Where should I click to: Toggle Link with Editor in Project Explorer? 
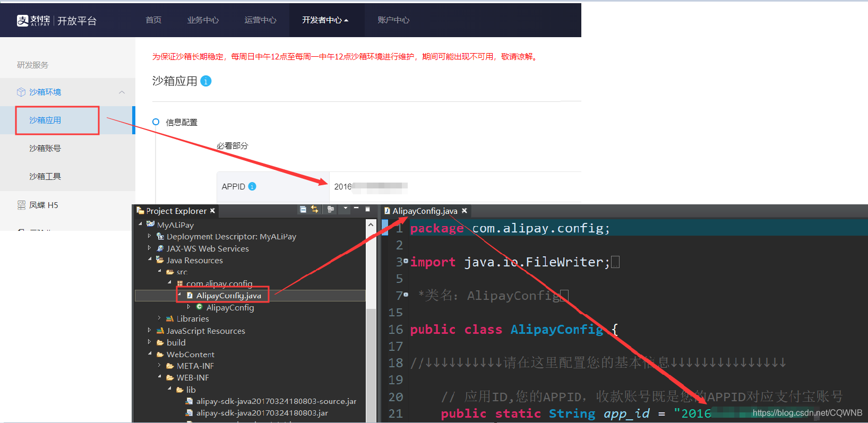coord(315,210)
